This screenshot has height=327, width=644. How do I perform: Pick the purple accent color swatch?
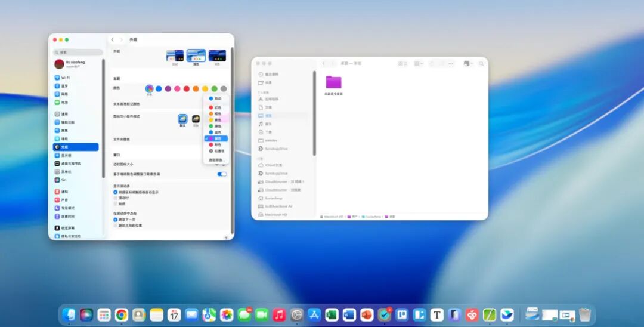pyautogui.click(x=168, y=89)
